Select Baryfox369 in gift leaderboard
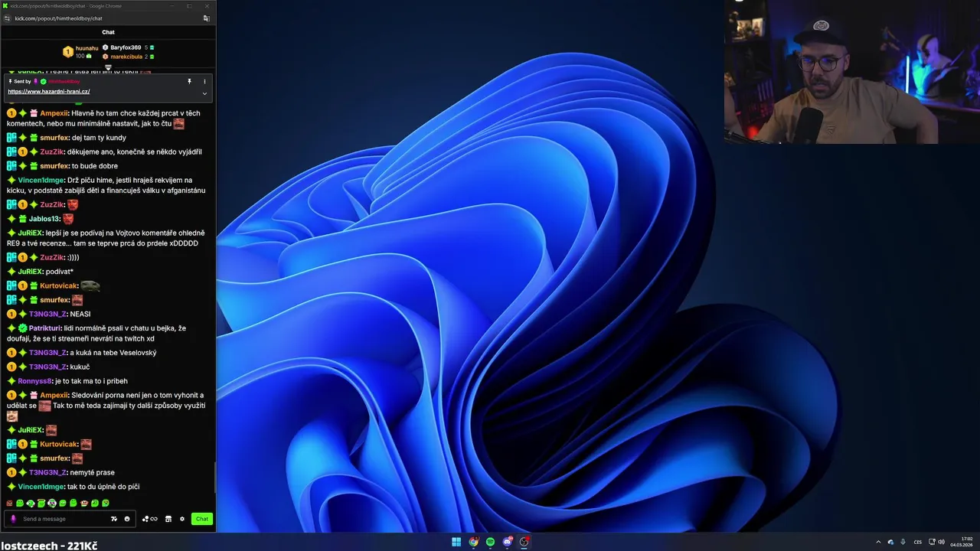Viewport: 980px width, 551px height. coord(126,47)
